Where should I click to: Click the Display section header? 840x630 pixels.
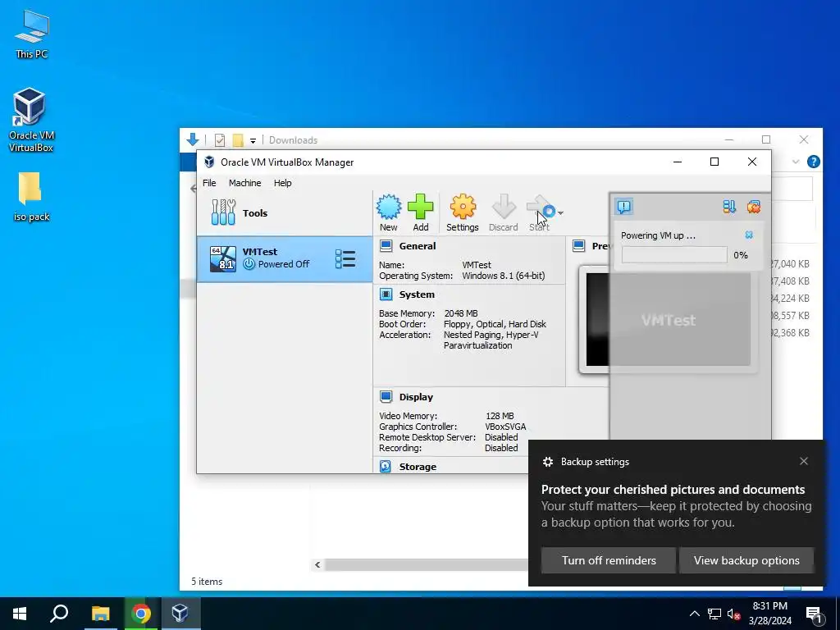point(416,397)
